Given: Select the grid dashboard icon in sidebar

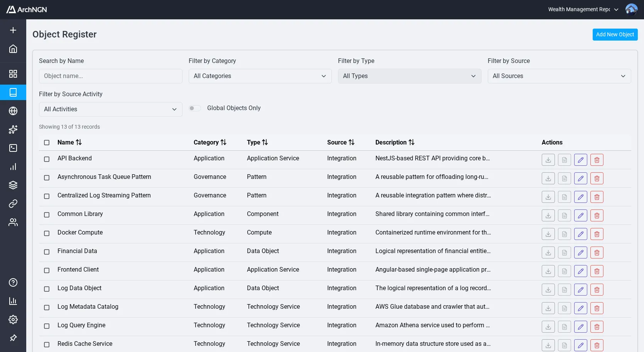Looking at the screenshot, I should pyautogui.click(x=13, y=73).
